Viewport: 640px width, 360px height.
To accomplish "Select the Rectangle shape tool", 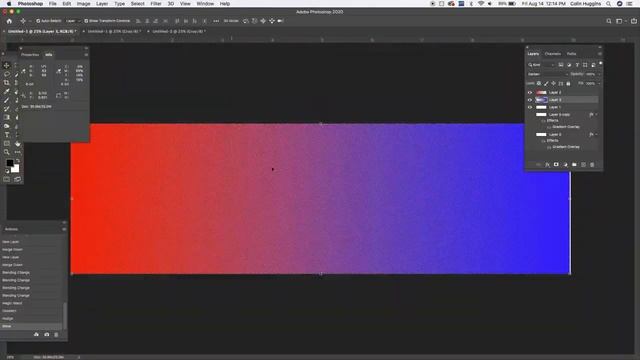I will coord(7,144).
